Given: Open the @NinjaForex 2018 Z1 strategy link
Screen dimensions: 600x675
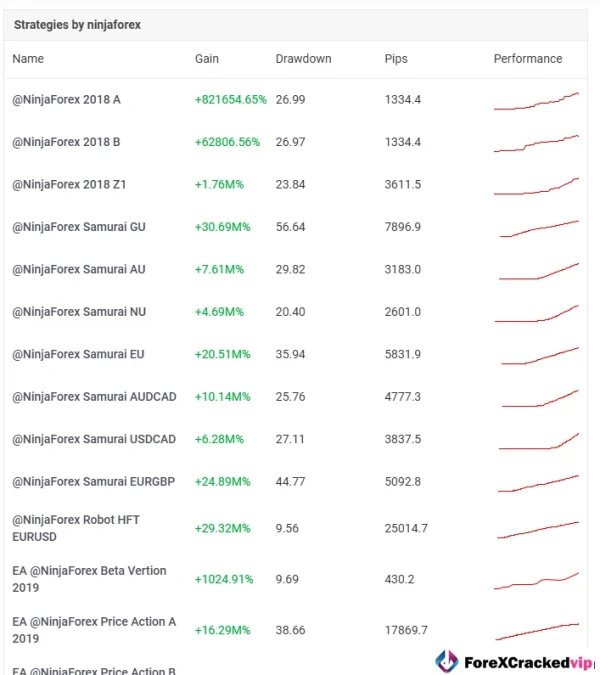Looking at the screenshot, I should coord(69,185).
